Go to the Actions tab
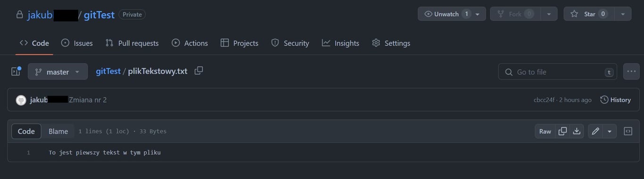 point(190,43)
